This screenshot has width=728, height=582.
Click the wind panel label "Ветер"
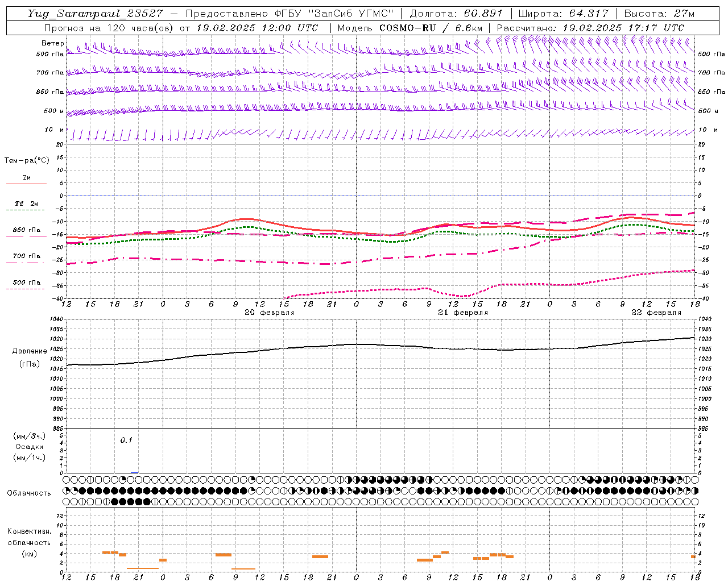click(x=53, y=43)
